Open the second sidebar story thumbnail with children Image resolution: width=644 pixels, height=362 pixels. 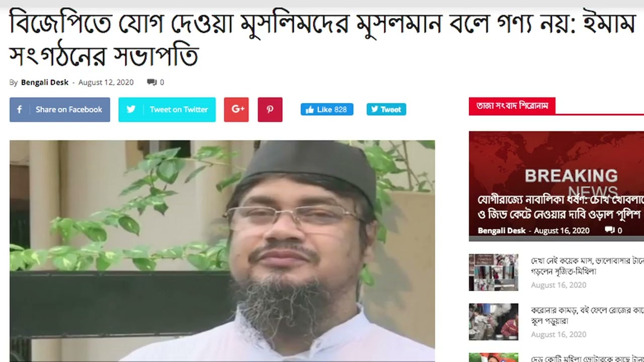494,322
